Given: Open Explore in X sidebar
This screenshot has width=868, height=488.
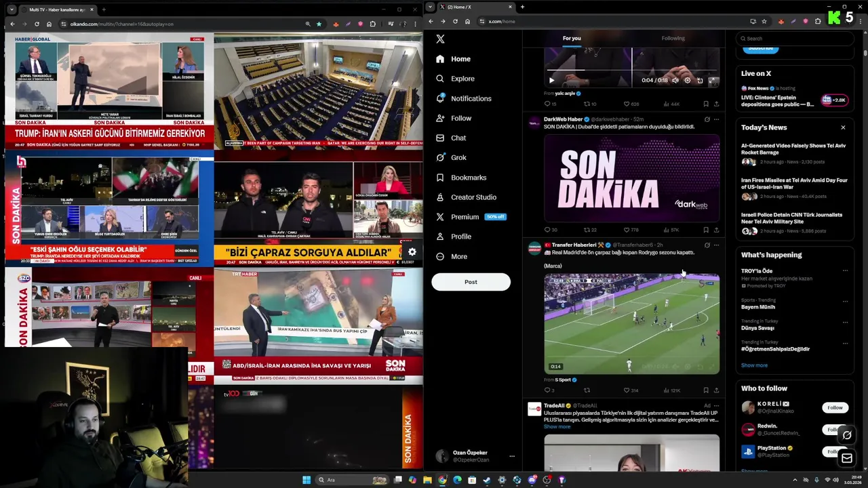Looking at the screenshot, I should click(455, 79).
